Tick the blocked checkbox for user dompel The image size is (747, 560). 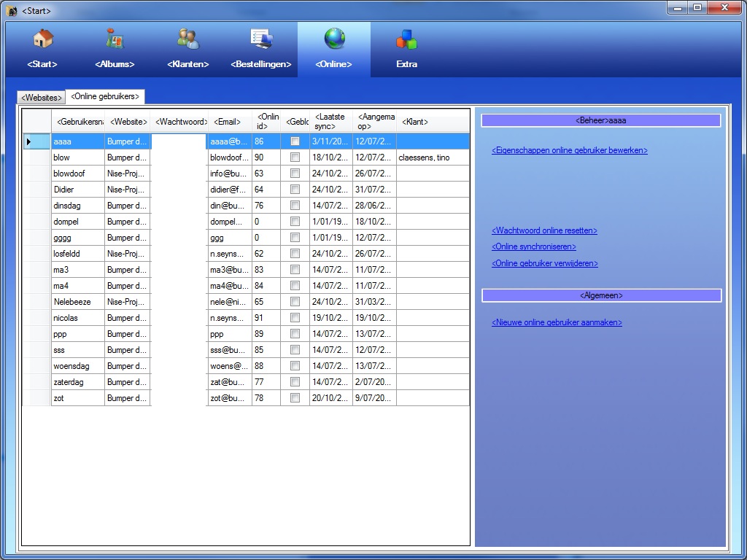tap(295, 222)
